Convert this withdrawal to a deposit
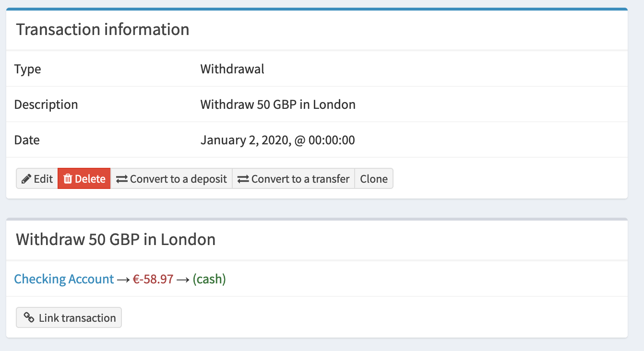This screenshot has width=644, height=351. pyautogui.click(x=172, y=178)
